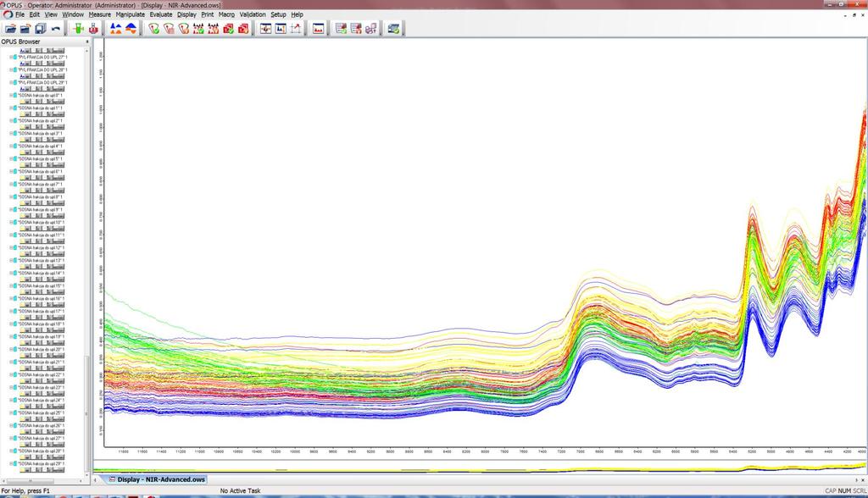Open the Manipulate menu
The height and width of the screenshot is (498, 868).
coord(130,14)
